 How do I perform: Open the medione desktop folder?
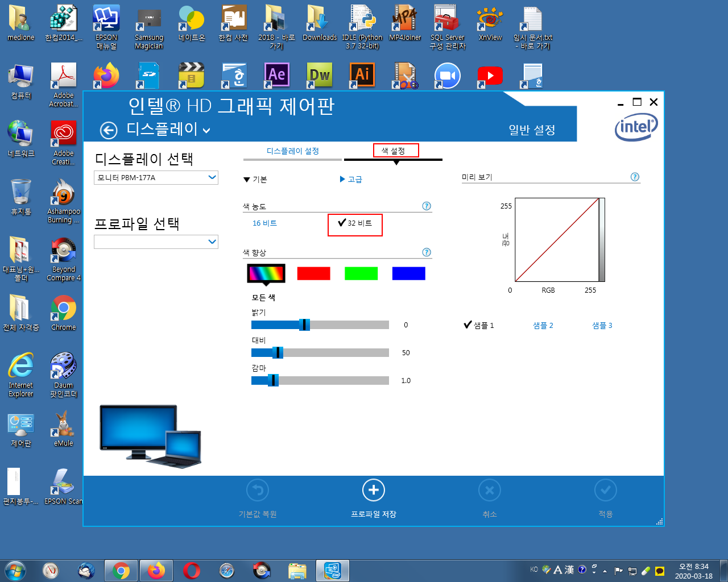pyautogui.click(x=21, y=24)
